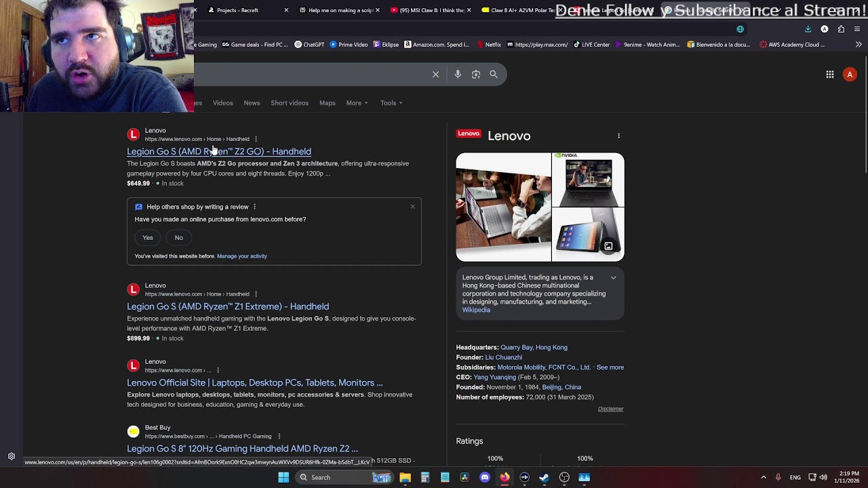
Task: Expand the Lenovo description chevron
Action: coord(613,278)
